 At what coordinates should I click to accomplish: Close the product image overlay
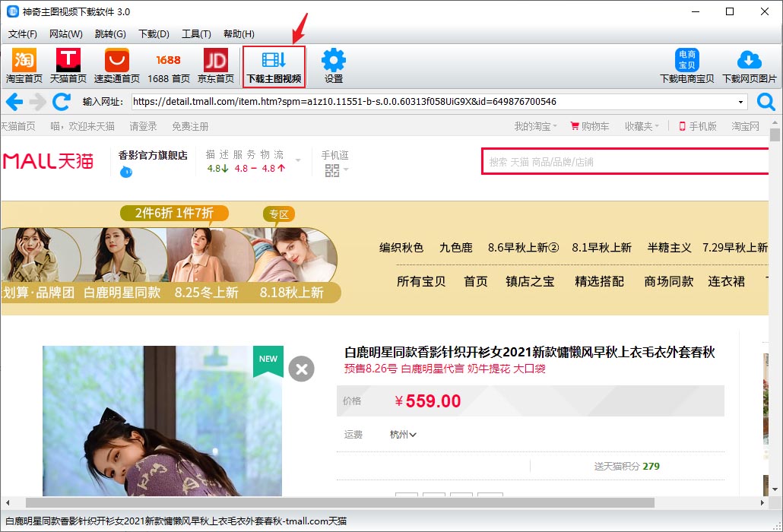click(x=302, y=369)
